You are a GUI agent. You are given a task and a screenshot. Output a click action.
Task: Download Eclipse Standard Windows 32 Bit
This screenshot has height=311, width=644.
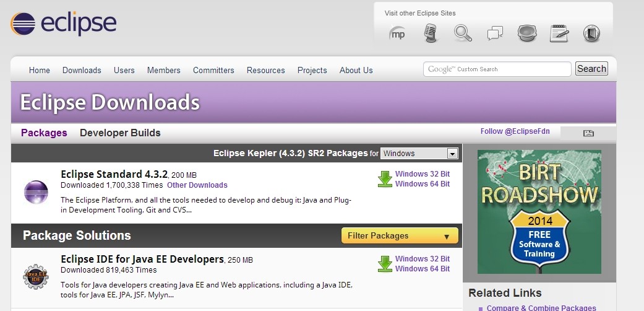tap(422, 174)
